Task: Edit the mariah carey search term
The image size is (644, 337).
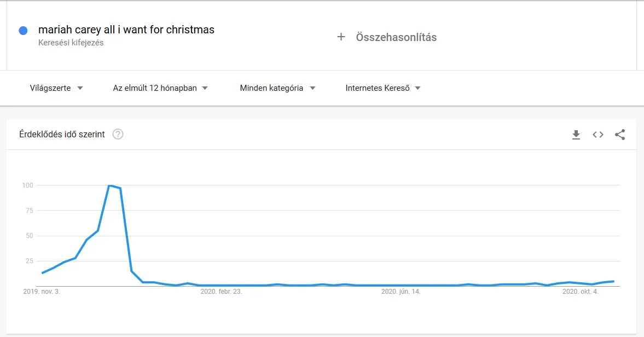Action: point(126,30)
